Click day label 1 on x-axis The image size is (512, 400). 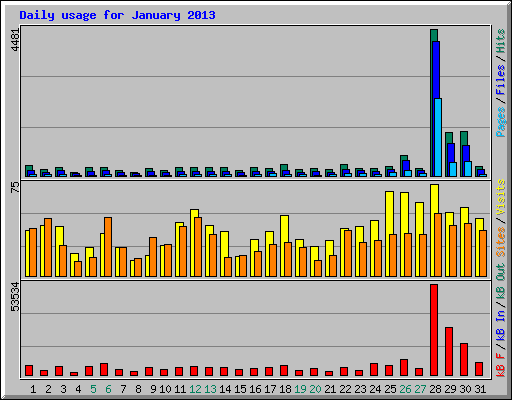[x=33, y=389]
